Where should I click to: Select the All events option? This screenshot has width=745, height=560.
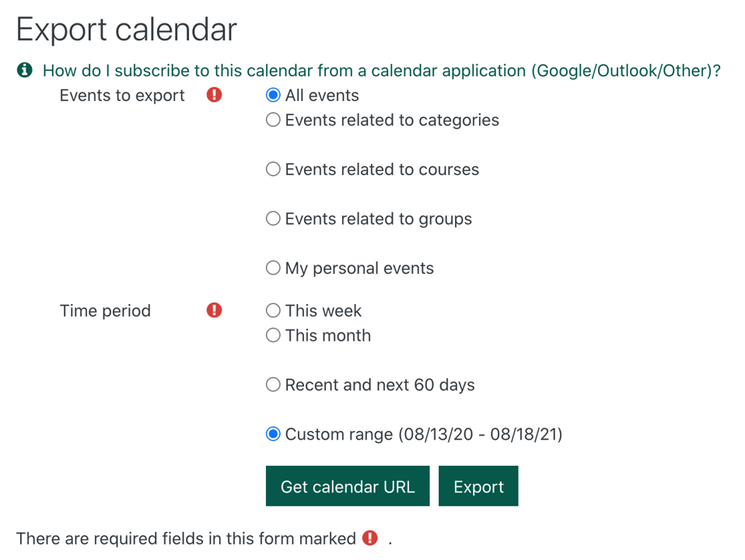pos(273,95)
